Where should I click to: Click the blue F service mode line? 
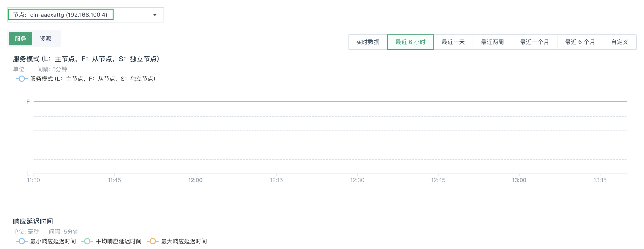coord(330,102)
